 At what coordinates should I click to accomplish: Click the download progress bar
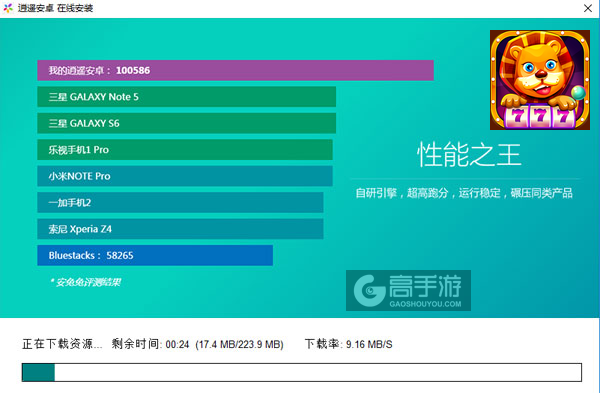point(302,372)
